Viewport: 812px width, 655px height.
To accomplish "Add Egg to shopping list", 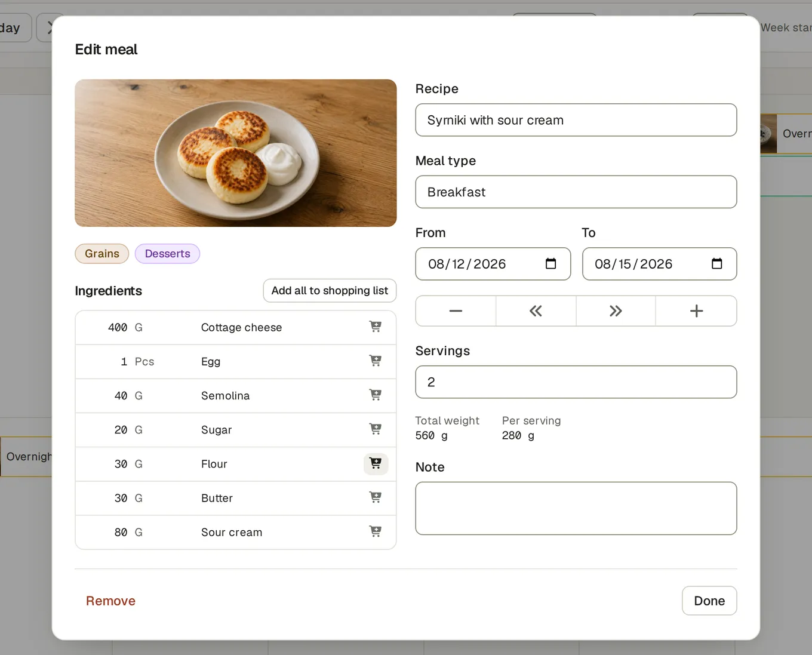I will click(x=376, y=361).
